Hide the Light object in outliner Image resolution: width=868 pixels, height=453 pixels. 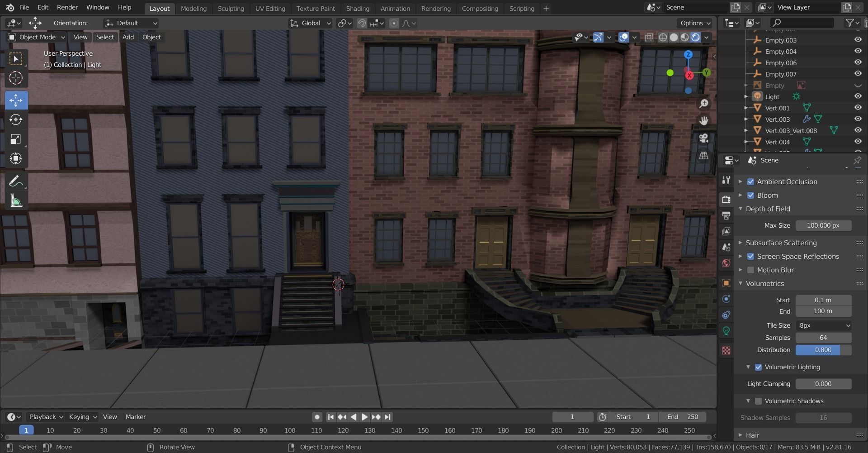click(858, 96)
